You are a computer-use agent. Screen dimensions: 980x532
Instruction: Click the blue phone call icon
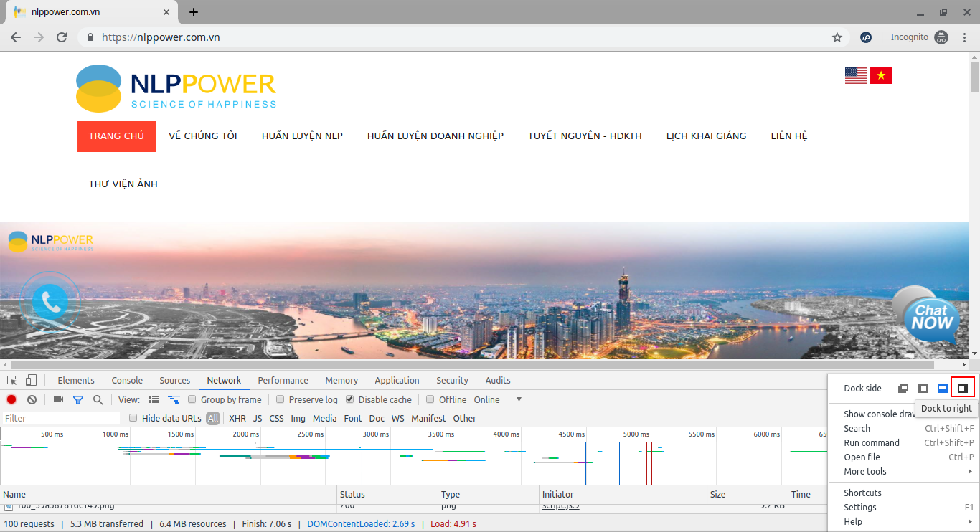coord(50,302)
